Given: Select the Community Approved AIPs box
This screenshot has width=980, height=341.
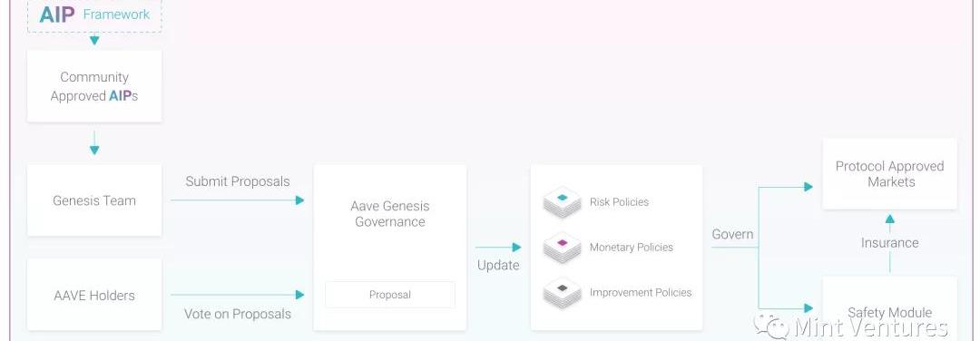Looking at the screenshot, I should [94, 86].
